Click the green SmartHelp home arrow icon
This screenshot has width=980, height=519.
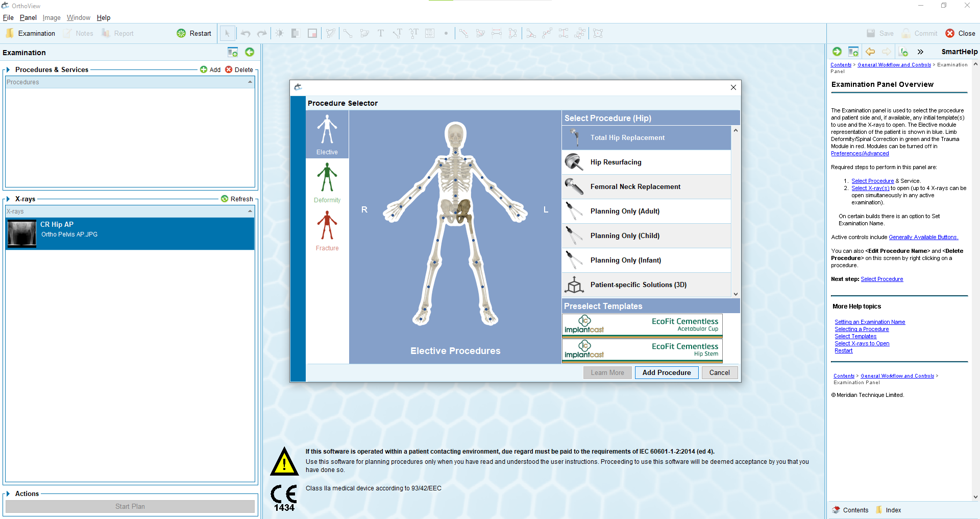(x=837, y=52)
